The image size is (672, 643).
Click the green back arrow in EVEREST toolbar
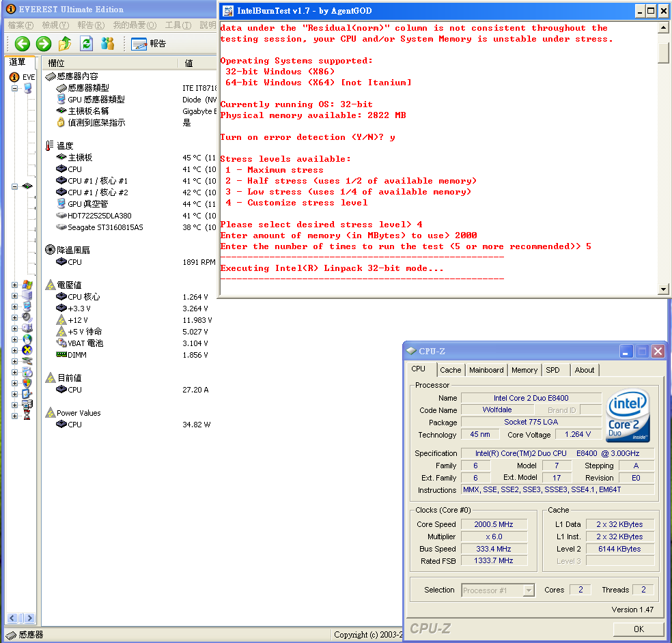23,44
